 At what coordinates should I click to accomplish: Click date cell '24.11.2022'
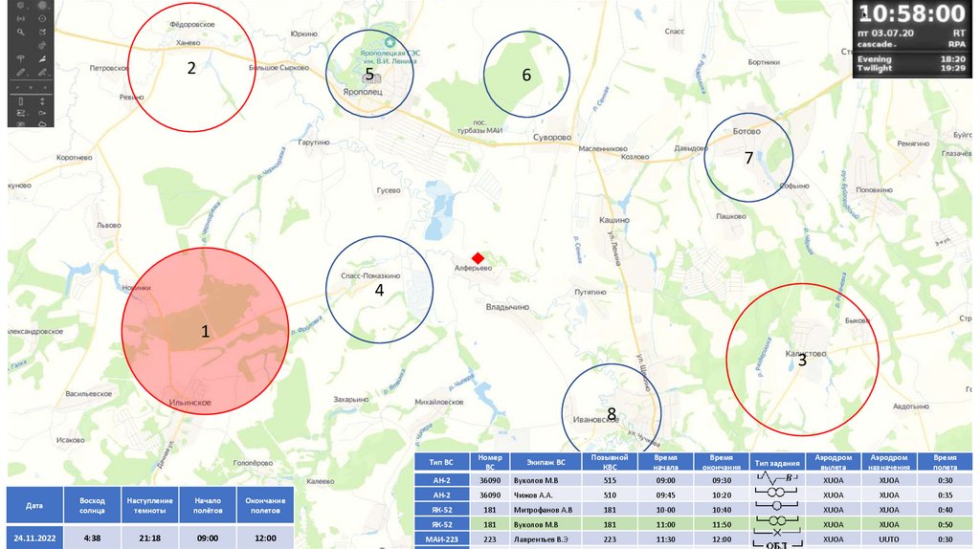click(x=34, y=538)
